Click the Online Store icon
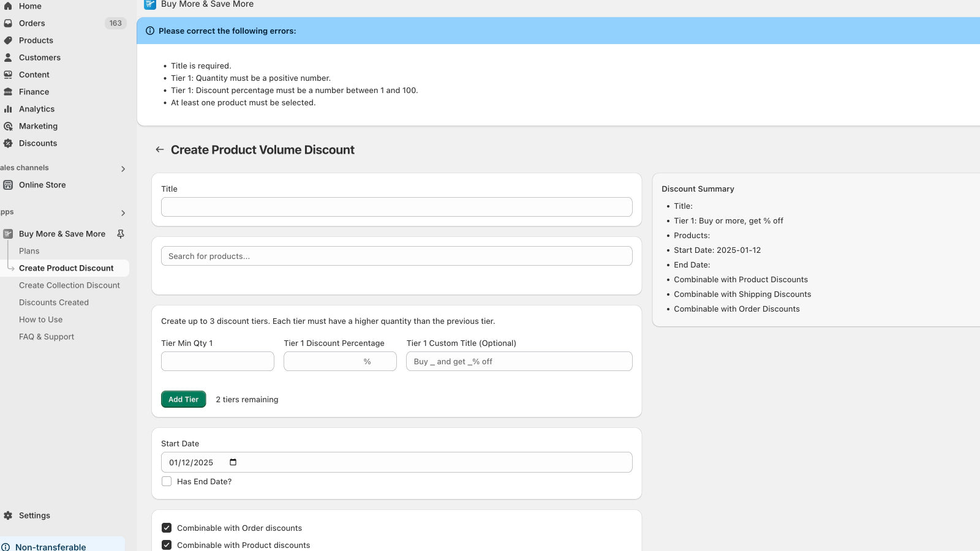The image size is (980, 551). coord(8,185)
